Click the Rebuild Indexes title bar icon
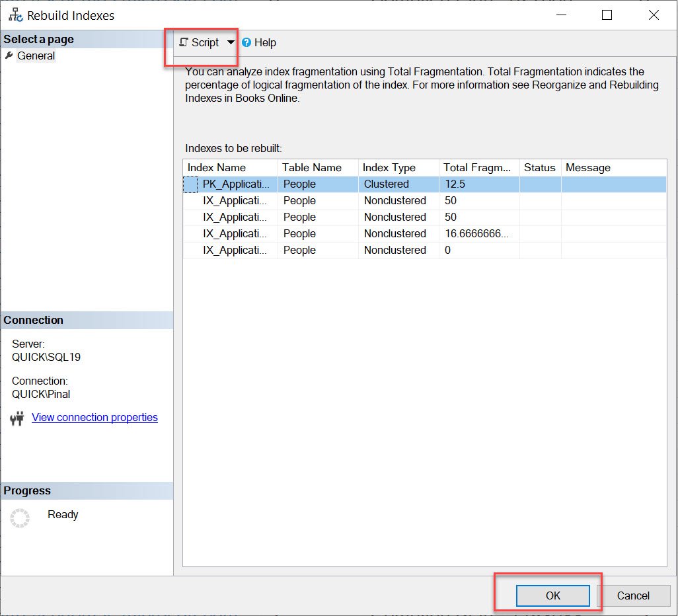 pos(16,15)
